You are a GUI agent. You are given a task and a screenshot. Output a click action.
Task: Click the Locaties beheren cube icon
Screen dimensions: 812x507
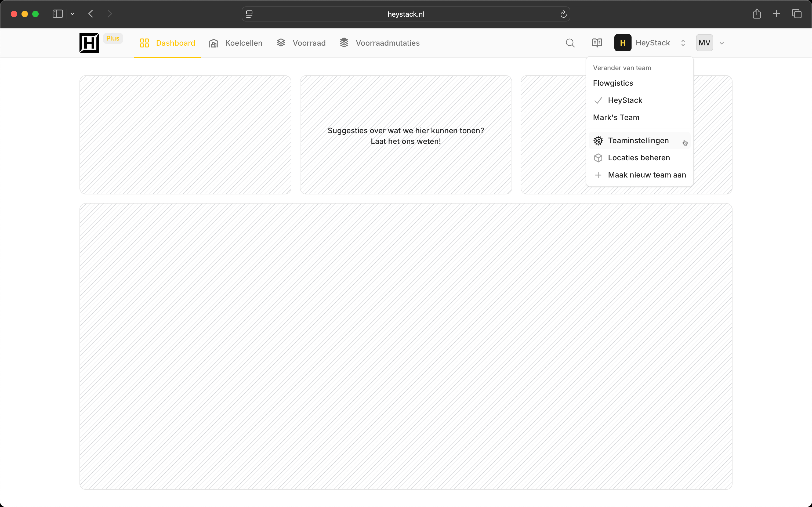(x=598, y=158)
